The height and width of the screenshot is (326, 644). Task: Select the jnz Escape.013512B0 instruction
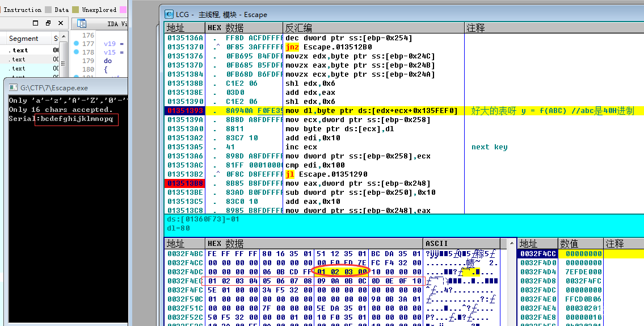[329, 47]
